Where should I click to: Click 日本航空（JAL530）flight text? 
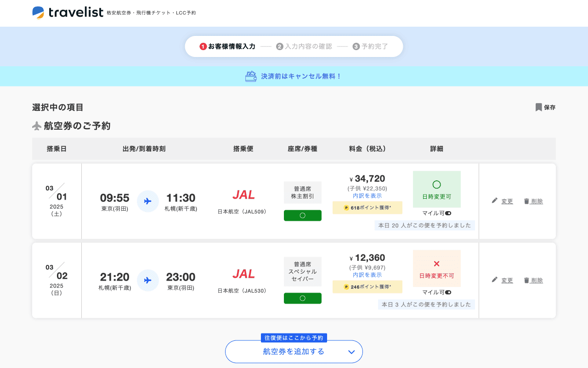tap(243, 291)
